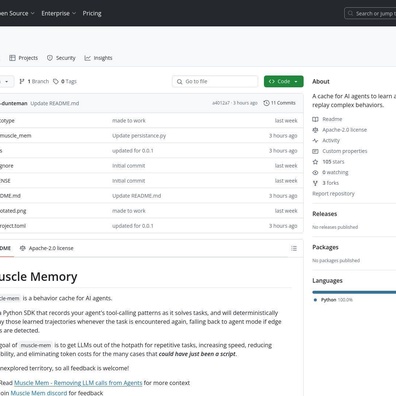Open the 'Update persistance.py' commit message

(x=139, y=136)
